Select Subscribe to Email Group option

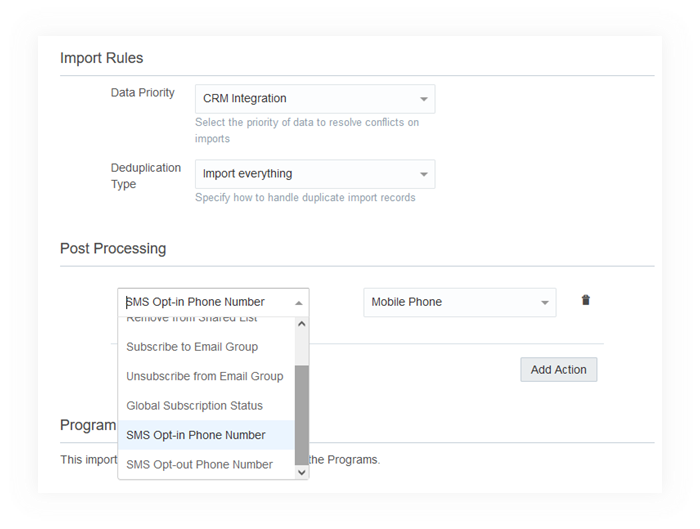[192, 347]
